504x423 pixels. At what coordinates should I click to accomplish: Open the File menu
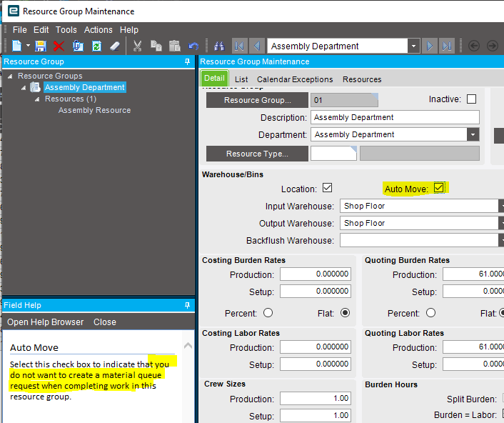tap(19, 30)
